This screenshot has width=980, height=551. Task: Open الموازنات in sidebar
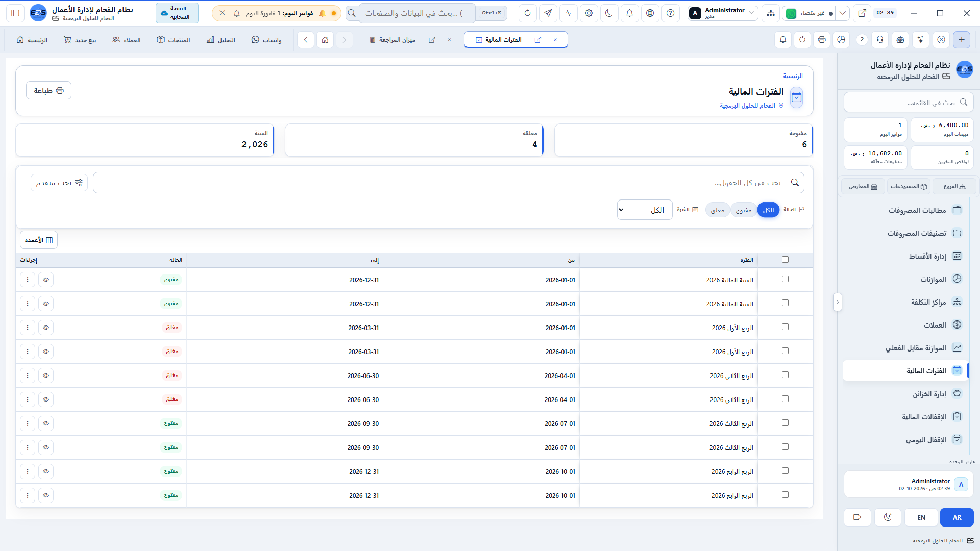[905, 279]
